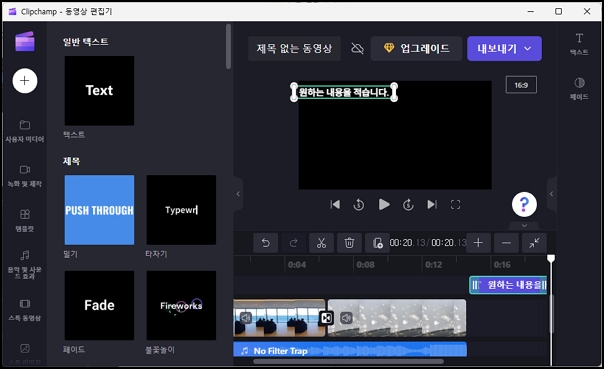Collapse the right properties panel
The width and height of the screenshot is (604, 369).
coord(552,194)
